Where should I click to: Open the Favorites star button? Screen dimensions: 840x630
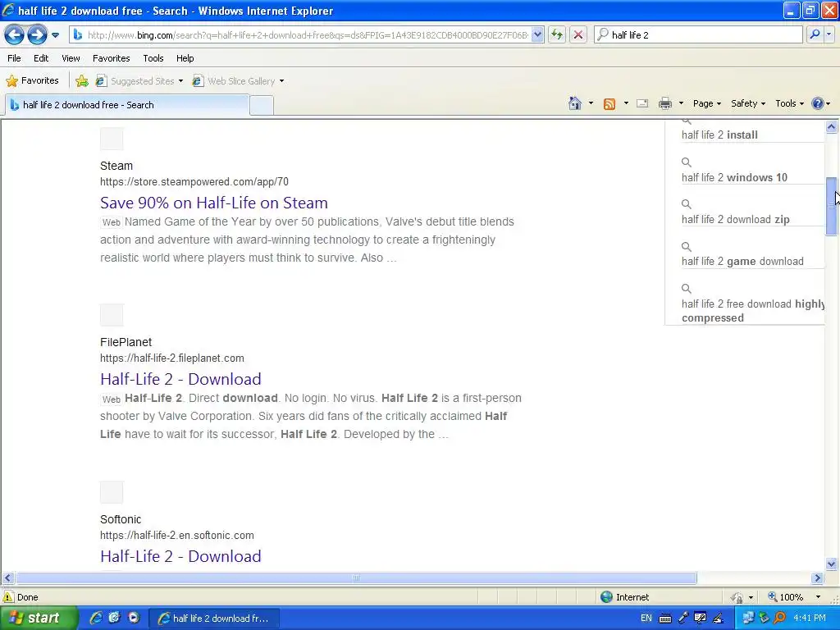32,81
